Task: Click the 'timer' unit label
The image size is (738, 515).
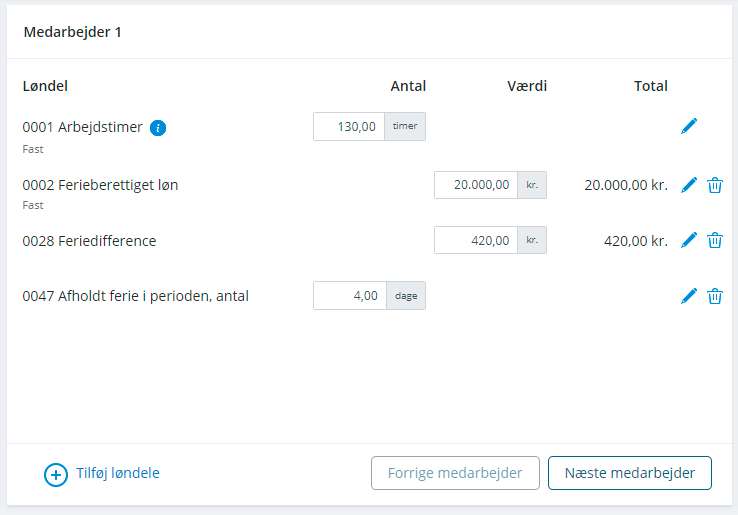Action: click(405, 126)
